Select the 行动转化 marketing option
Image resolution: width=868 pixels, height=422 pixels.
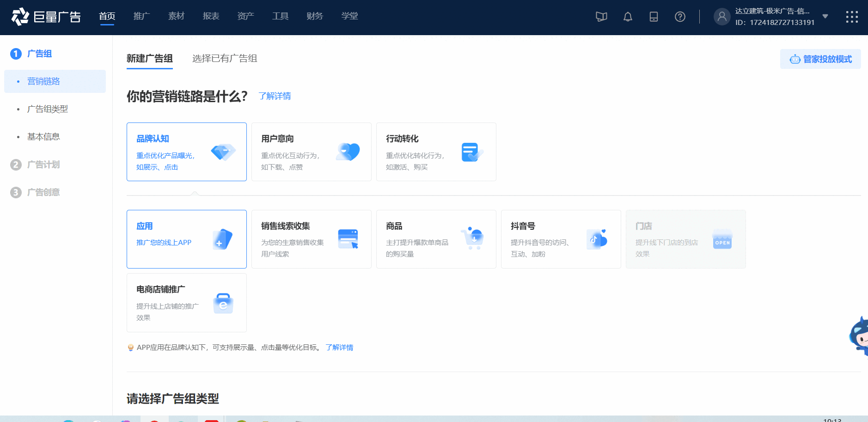click(436, 152)
